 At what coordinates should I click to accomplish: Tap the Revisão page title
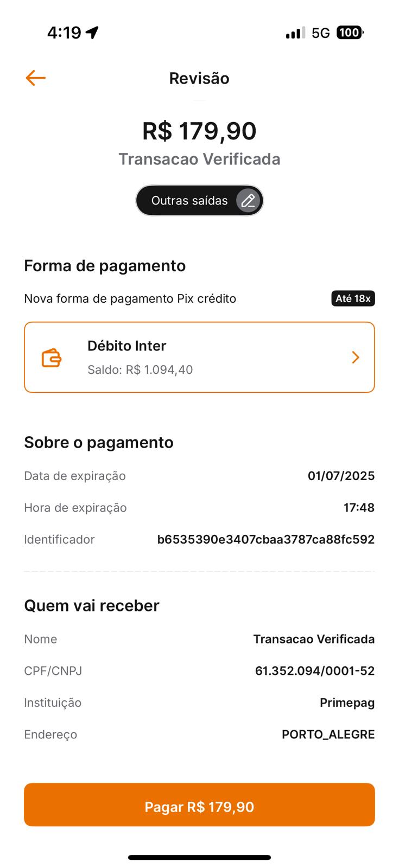click(199, 78)
